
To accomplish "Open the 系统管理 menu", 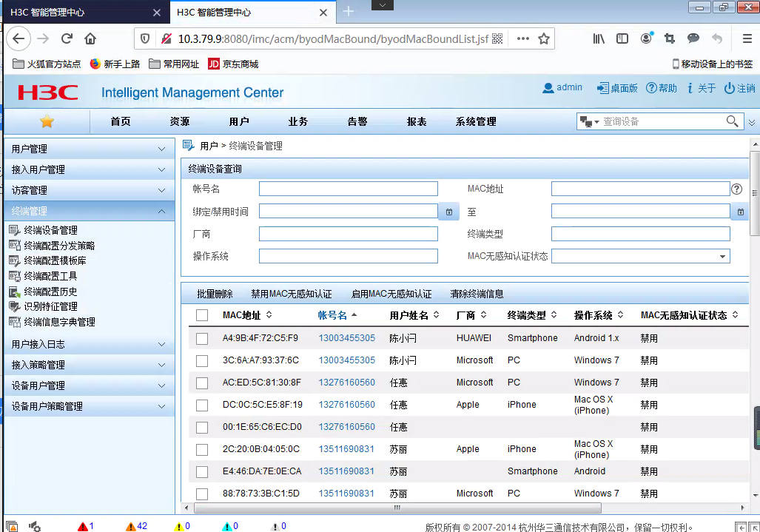I will 475,121.
